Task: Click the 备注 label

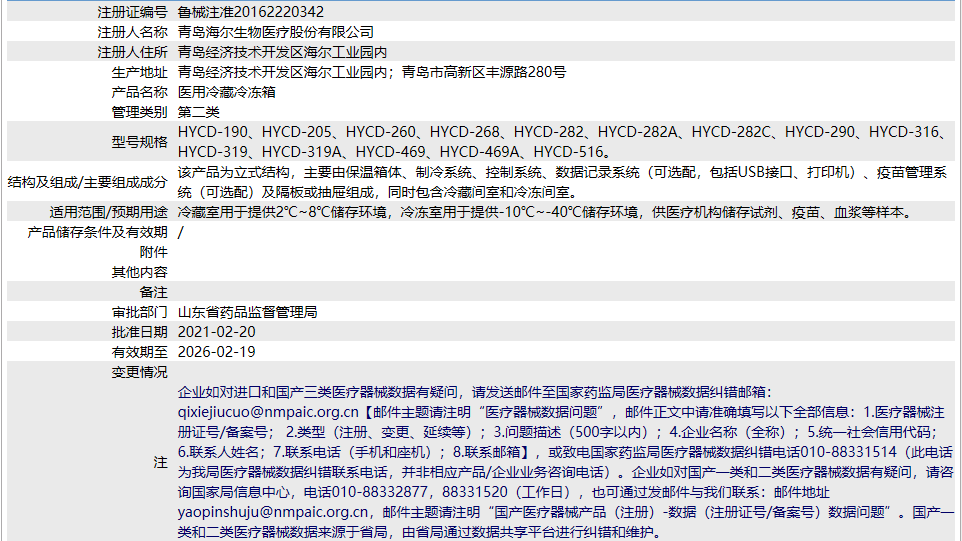Action: (x=153, y=293)
